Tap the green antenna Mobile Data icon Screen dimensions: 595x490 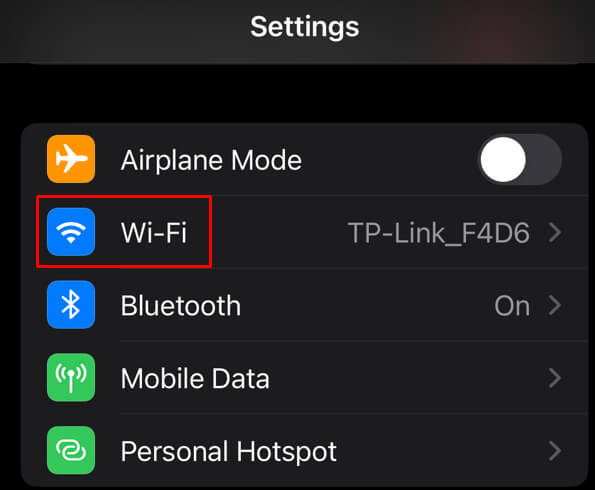click(71, 378)
